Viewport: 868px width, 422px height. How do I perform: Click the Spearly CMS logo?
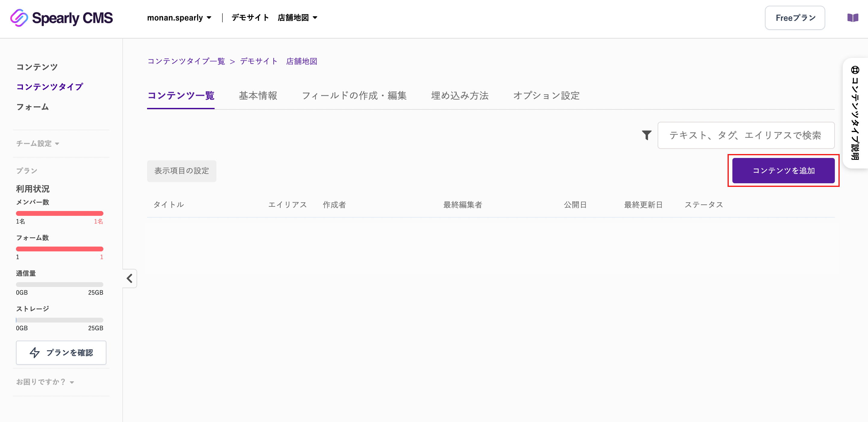[x=61, y=18]
